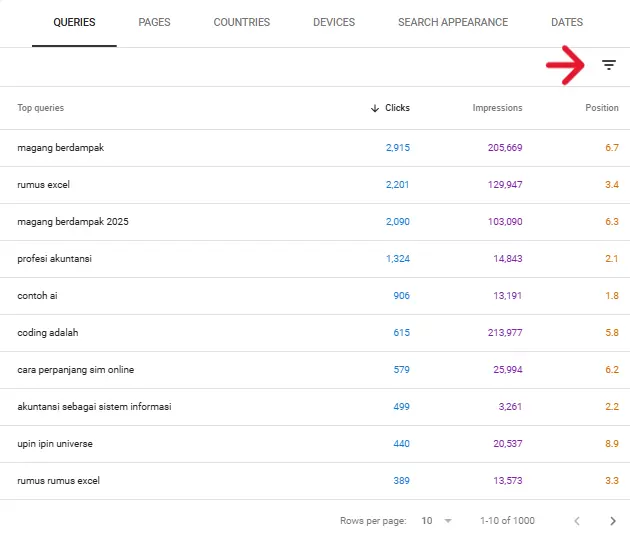Viewport: 630px width, 540px height.
Task: Open the 'magang berdampak' query row
Action: pos(61,148)
